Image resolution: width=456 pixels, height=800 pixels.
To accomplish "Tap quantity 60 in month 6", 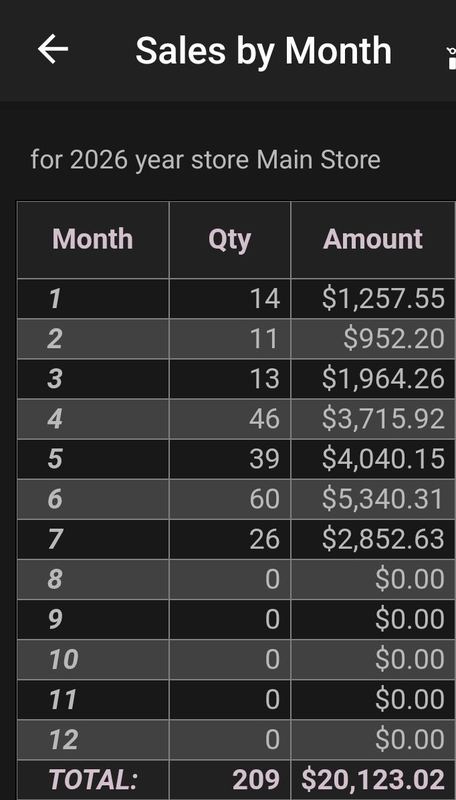I will click(x=264, y=499).
